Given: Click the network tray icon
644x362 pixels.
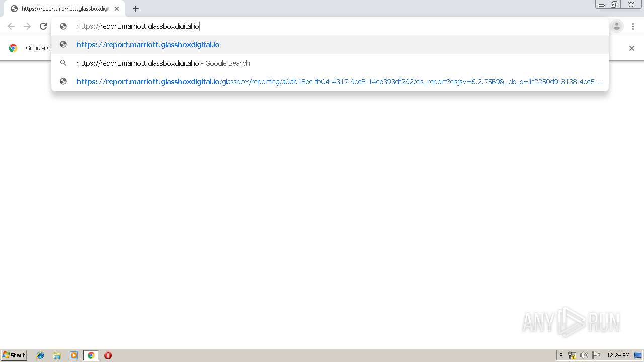Looking at the screenshot, I should 572,355.
